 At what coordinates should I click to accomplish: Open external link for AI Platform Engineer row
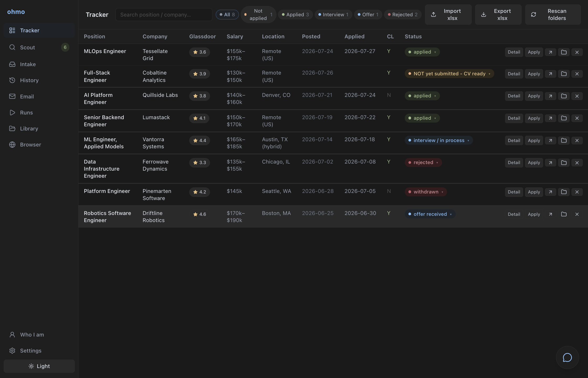click(550, 96)
